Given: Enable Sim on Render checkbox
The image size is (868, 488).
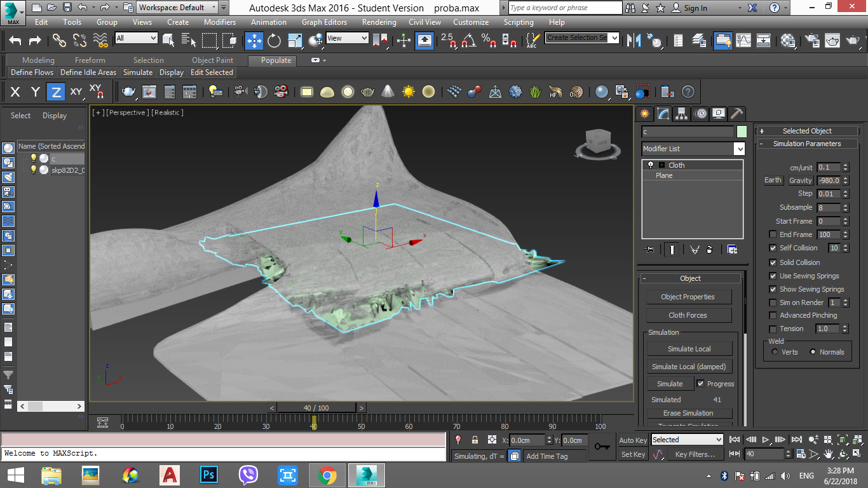Looking at the screenshot, I should tap(773, 302).
